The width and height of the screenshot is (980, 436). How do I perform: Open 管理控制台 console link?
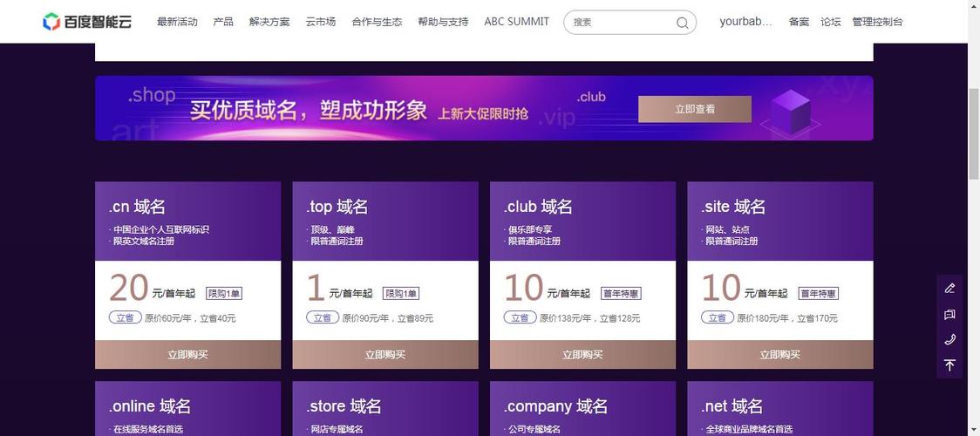pyautogui.click(x=877, y=22)
